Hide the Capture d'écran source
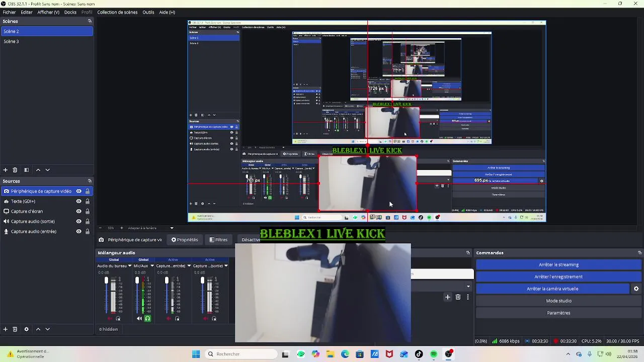This screenshot has height=362, width=644. [78, 211]
